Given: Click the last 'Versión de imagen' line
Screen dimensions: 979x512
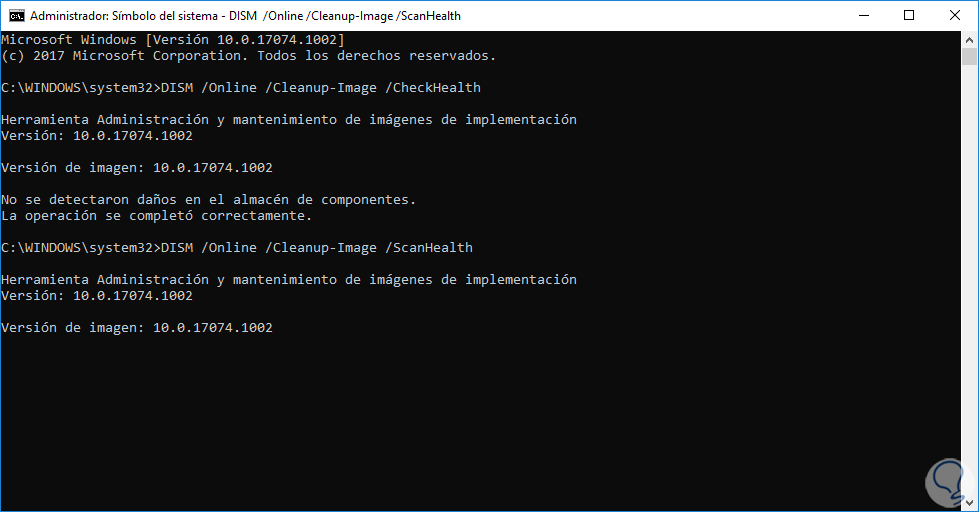Looking at the screenshot, I should coord(137,328).
